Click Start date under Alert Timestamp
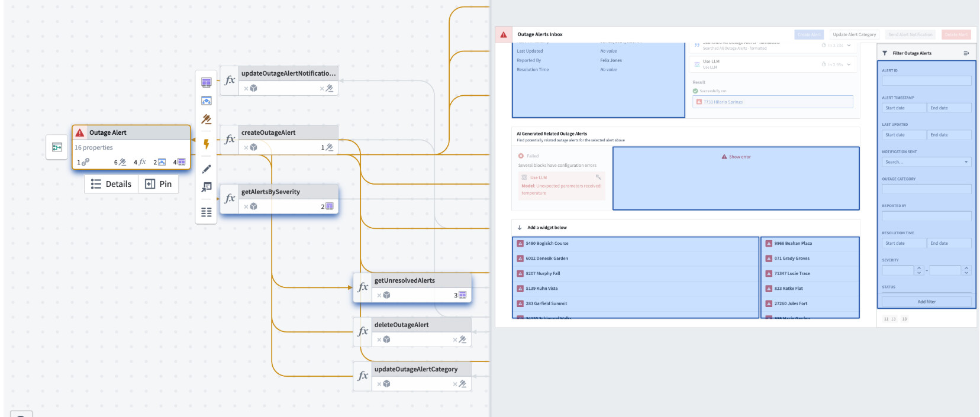This screenshot has height=417, width=980. [x=904, y=108]
